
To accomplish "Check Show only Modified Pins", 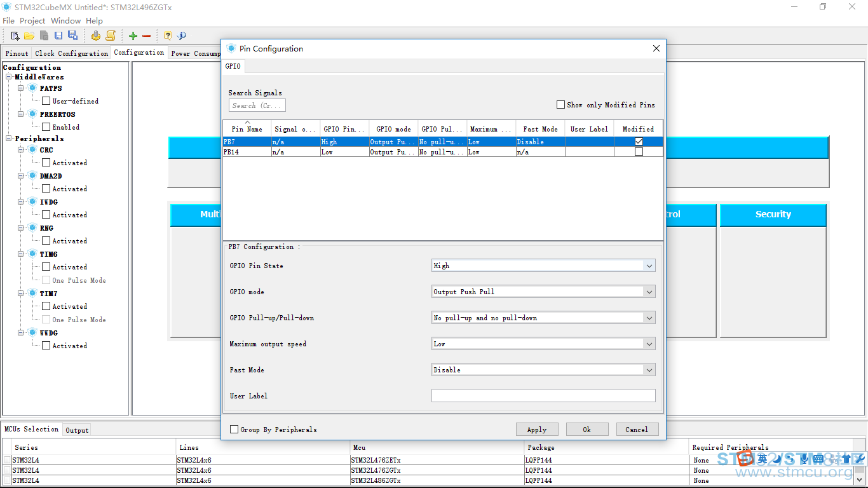I will 560,105.
